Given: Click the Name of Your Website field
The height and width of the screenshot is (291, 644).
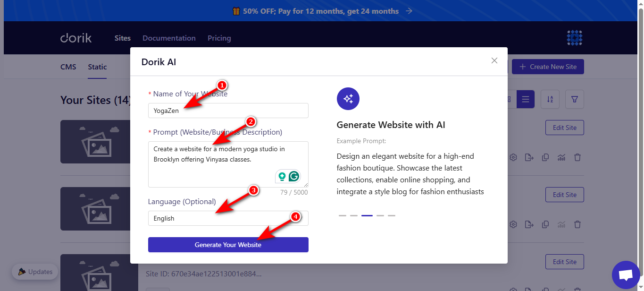Looking at the screenshot, I should pos(228,110).
